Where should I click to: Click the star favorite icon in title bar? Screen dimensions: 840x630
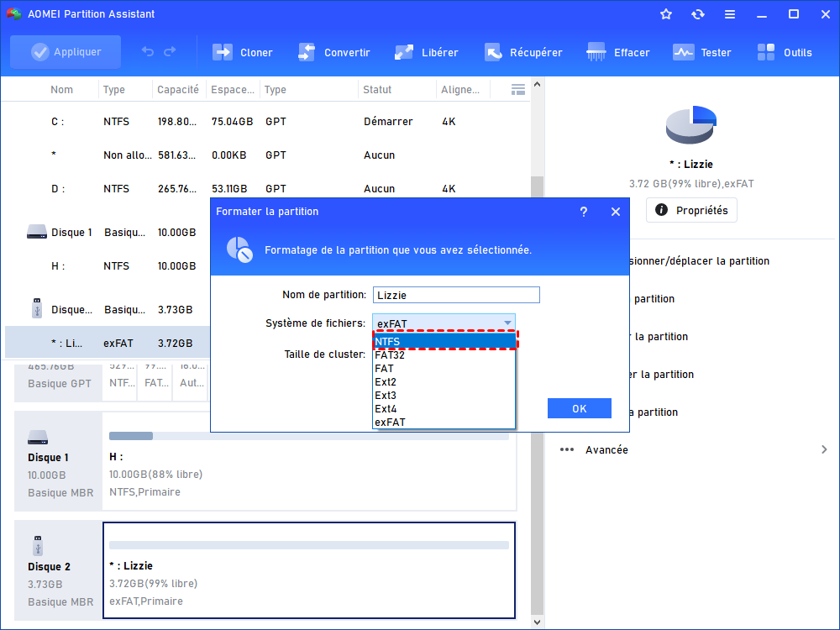[666, 14]
